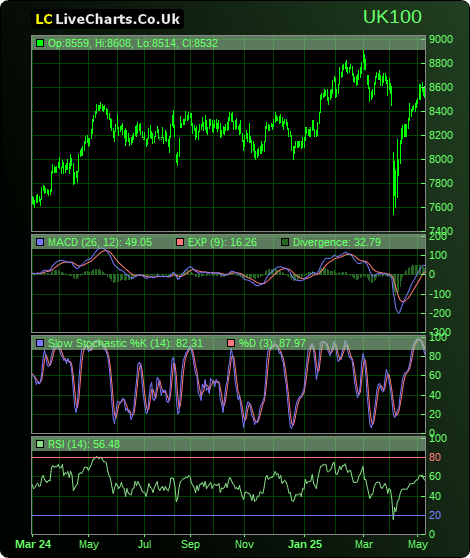This screenshot has width=470, height=558.
Task: Click the Divergence: 32.79 label
Action: pos(337,242)
